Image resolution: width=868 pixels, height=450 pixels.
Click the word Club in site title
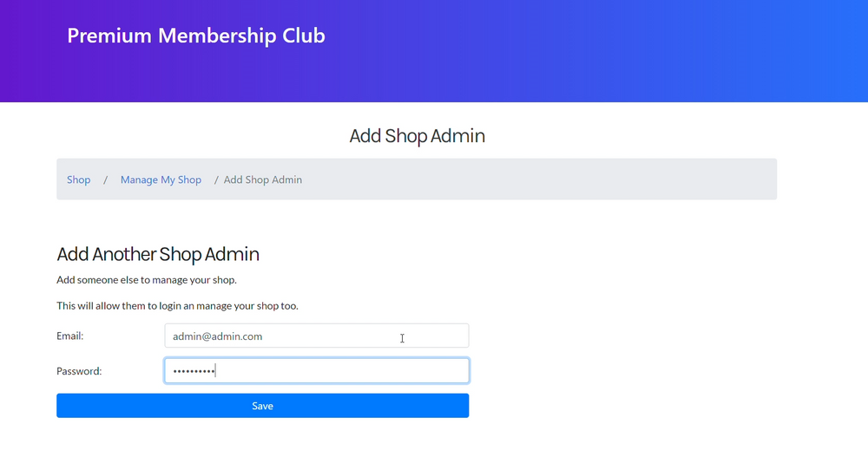[304, 36]
